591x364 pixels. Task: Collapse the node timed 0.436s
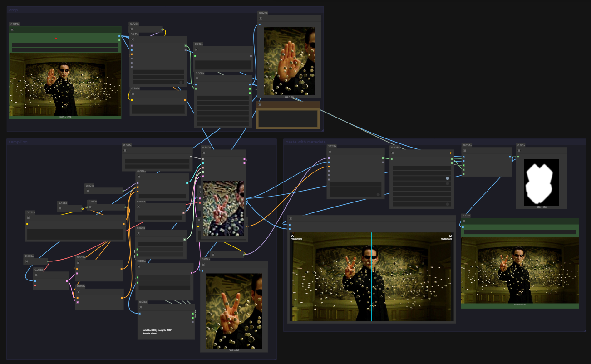pyautogui.click(x=59, y=208)
